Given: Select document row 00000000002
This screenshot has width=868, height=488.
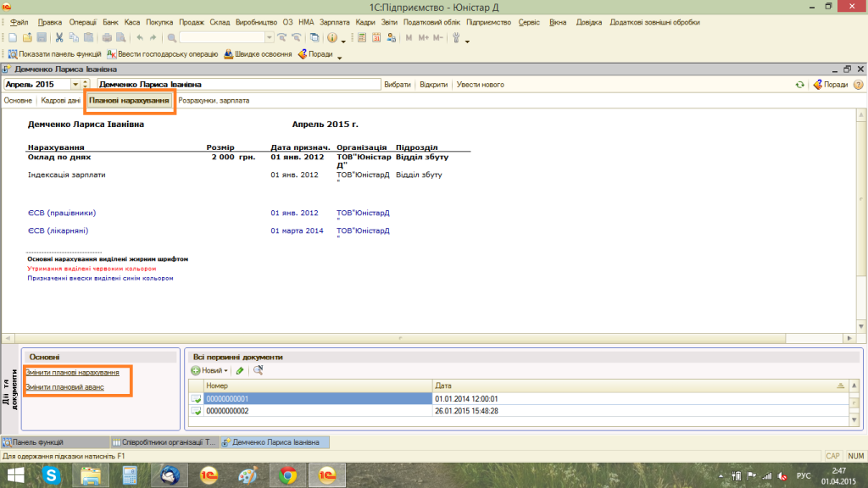Looking at the screenshot, I should click(x=519, y=411).
